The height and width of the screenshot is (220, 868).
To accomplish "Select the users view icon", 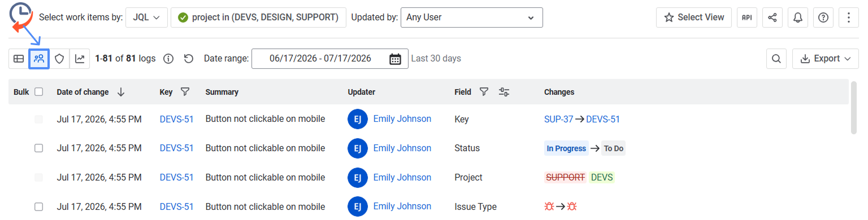I will (39, 59).
